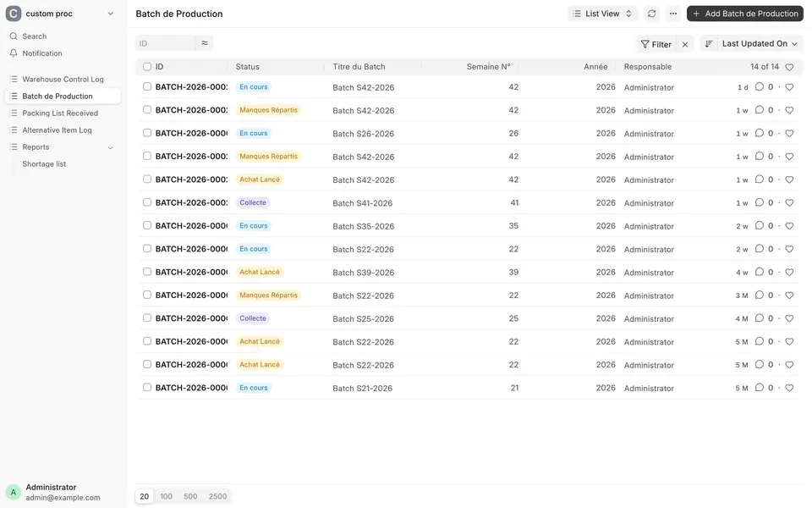Refresh the Batch de Production list
Viewport: 812px width, 508px height.
point(651,14)
